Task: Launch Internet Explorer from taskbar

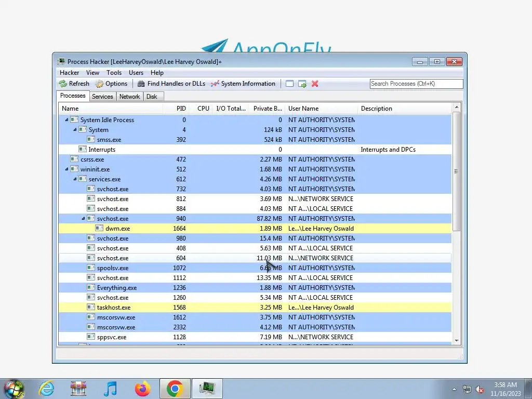Action: [x=46, y=389]
